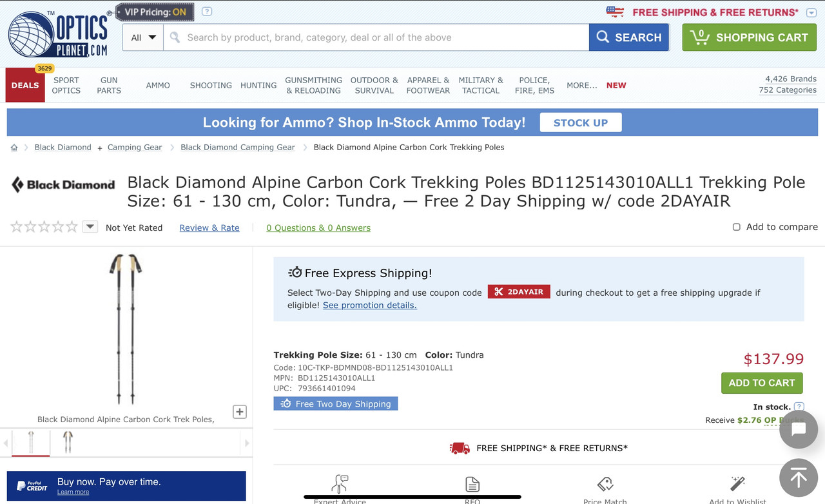Click the thumbnail carousel right arrow
Viewport: 825px width, 504px height.
point(247,443)
